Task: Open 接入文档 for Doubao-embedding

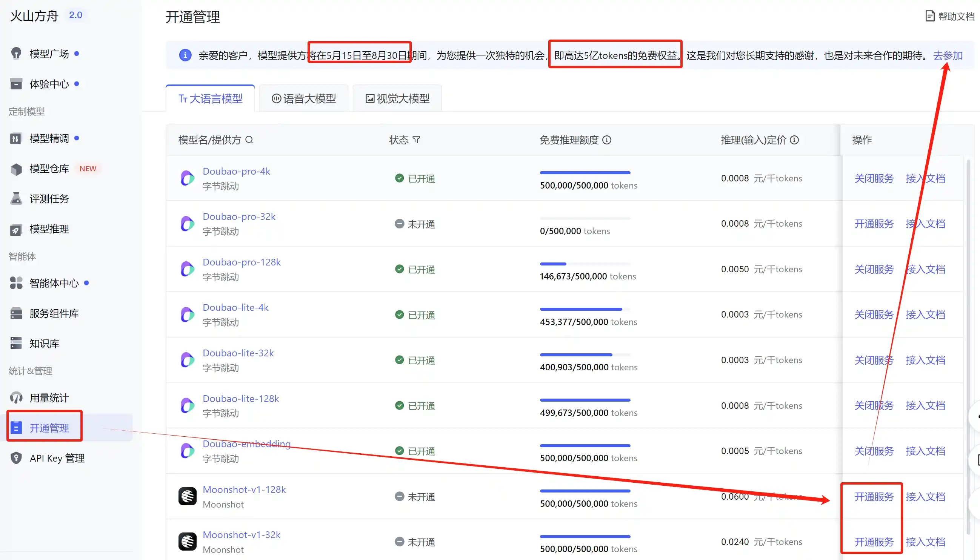Action: tap(926, 451)
